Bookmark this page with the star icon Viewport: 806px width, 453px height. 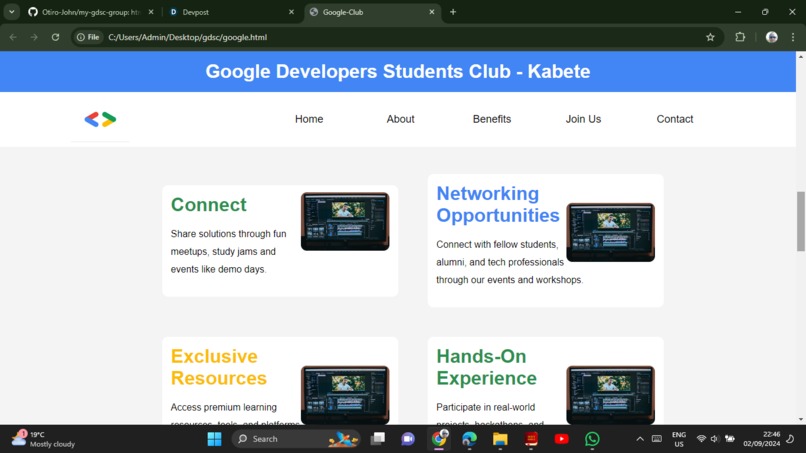pos(710,37)
